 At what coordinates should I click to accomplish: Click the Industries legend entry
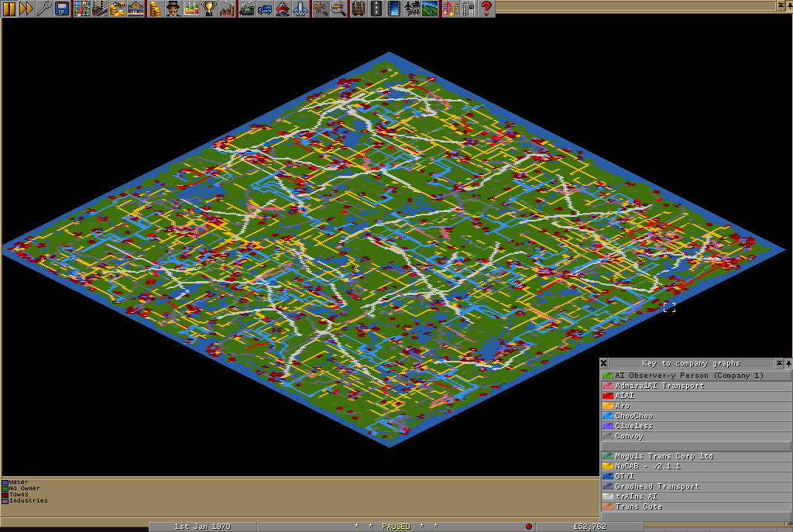coord(25,501)
